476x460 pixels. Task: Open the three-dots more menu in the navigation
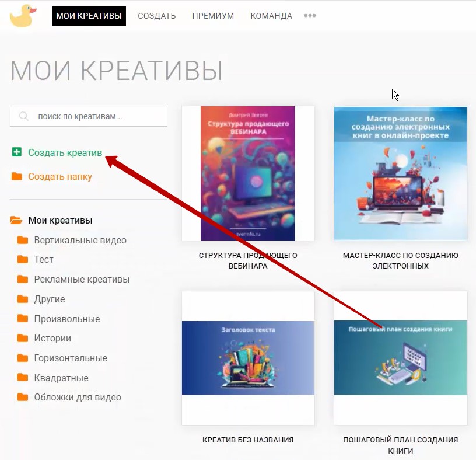tap(310, 16)
